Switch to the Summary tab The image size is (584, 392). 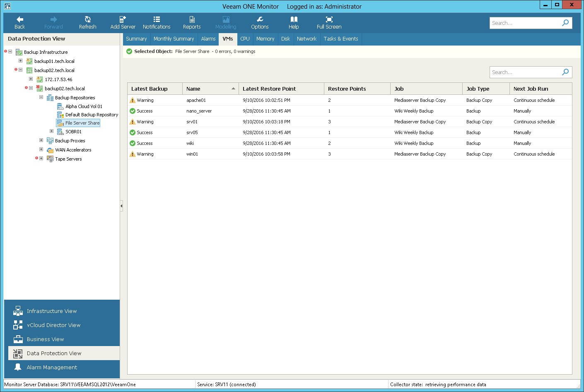(136, 39)
